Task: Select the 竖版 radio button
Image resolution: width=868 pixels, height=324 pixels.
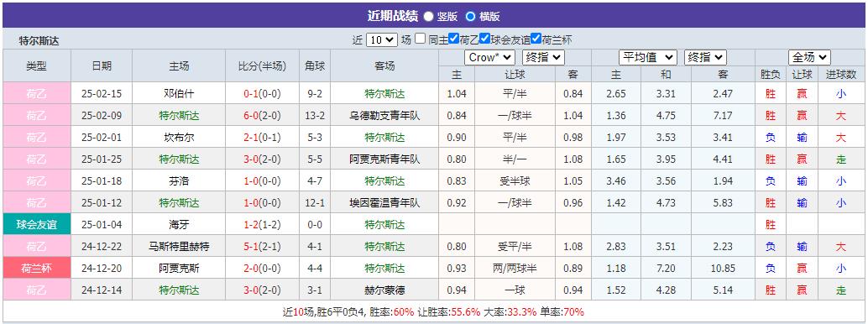Action: [428, 17]
